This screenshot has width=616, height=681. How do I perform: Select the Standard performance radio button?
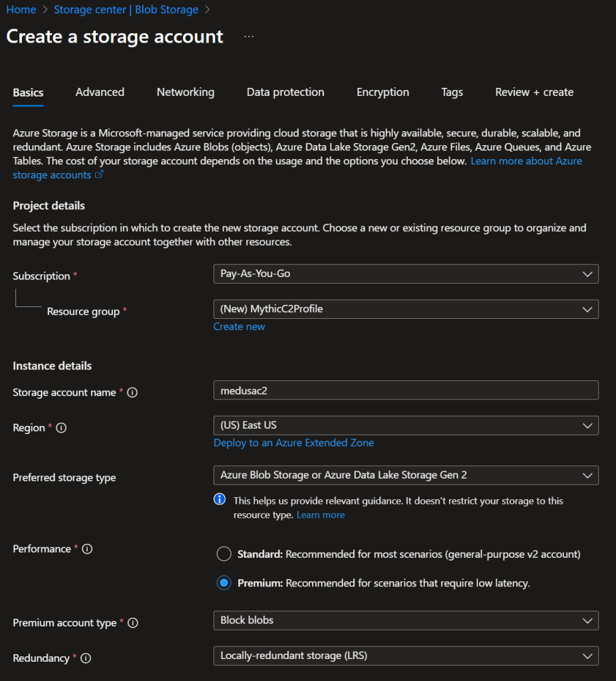(224, 554)
